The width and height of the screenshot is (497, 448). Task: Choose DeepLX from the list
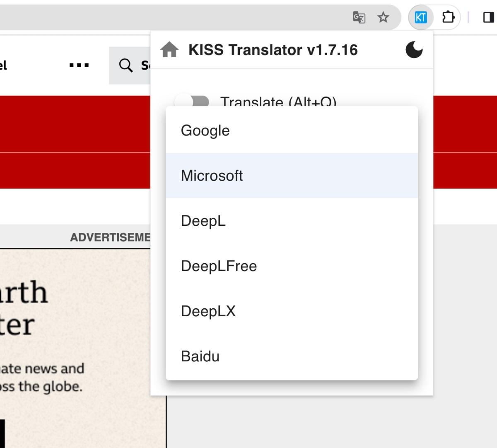tap(208, 311)
